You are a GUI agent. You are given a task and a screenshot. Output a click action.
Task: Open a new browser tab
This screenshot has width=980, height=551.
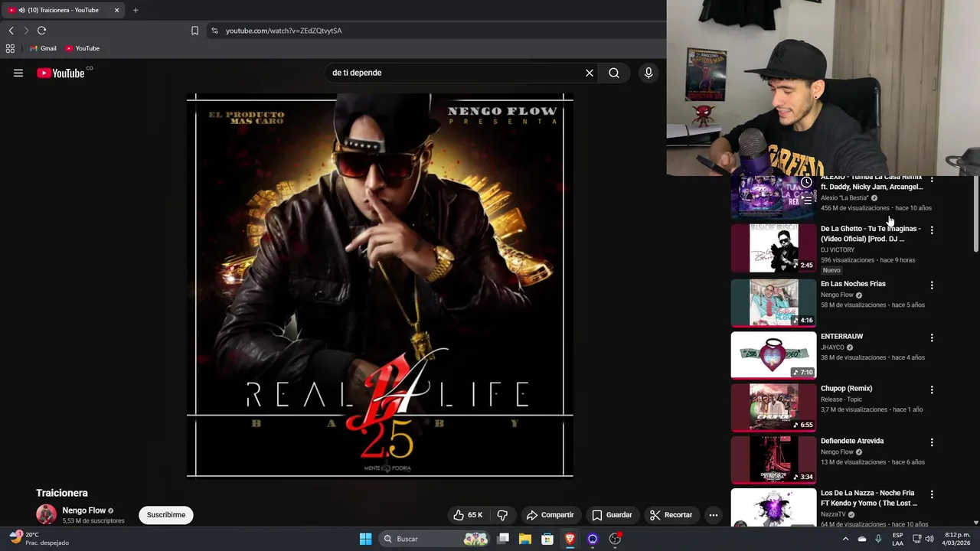tap(136, 10)
